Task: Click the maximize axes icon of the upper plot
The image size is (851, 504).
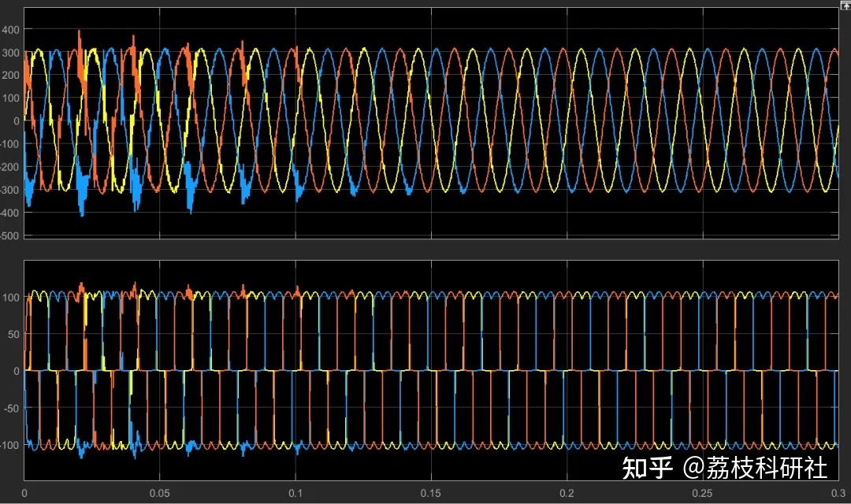Action: [845, 5]
